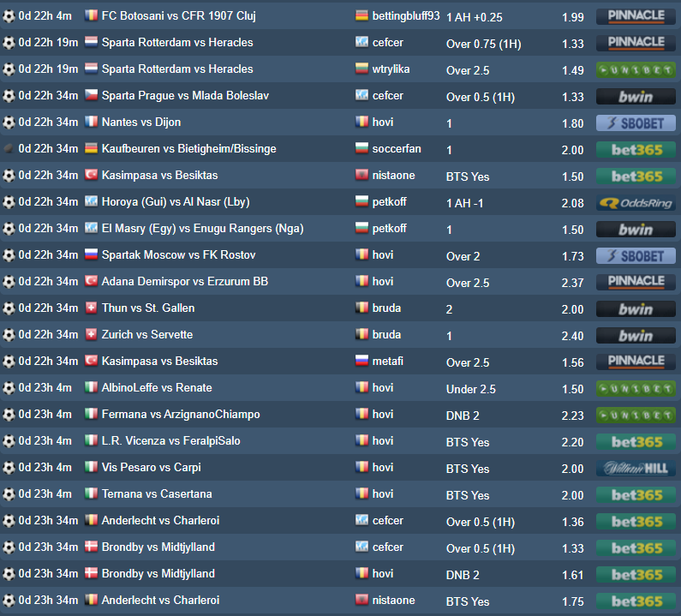Viewport: 681px width, 616px height.
Task: Click time "0d 22h 4m" in FC Botosani row
Action: point(45,15)
